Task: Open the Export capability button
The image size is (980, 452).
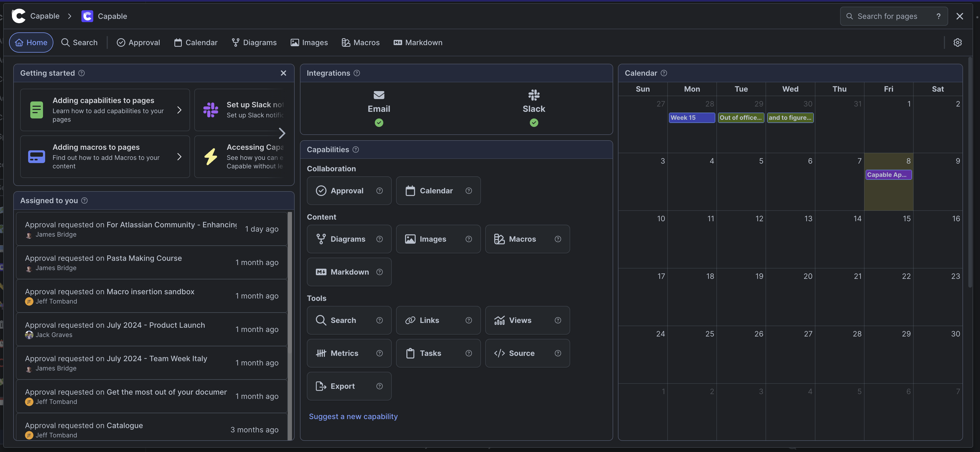Action: pos(342,386)
